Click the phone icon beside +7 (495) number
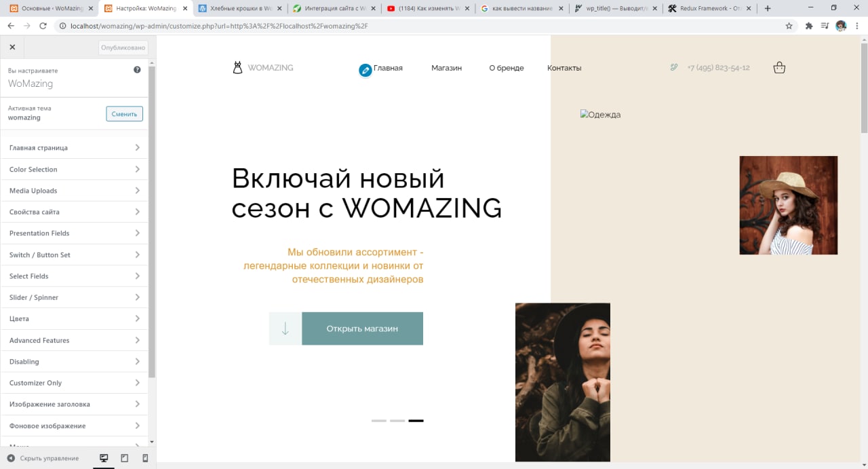The height and width of the screenshot is (469, 868). [674, 67]
